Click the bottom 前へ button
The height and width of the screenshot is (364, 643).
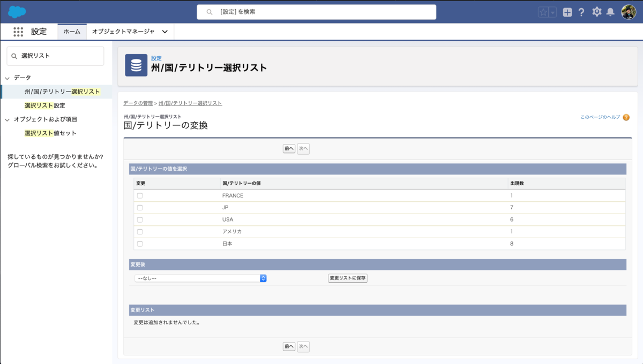(289, 347)
